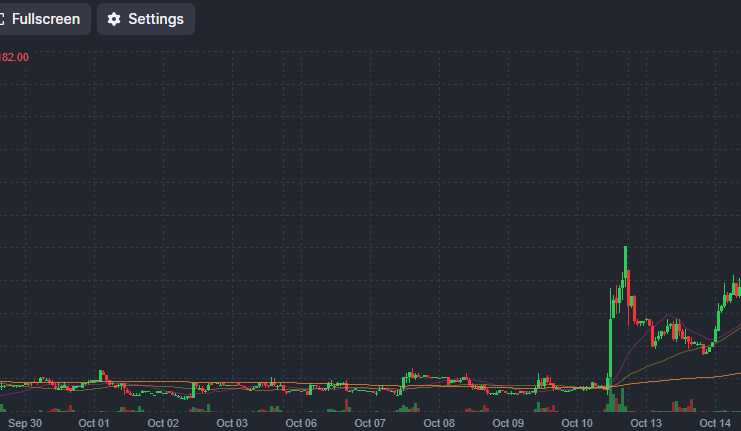Click the gear icon for Settings
Viewport: 741px width, 431px height.
click(x=114, y=19)
